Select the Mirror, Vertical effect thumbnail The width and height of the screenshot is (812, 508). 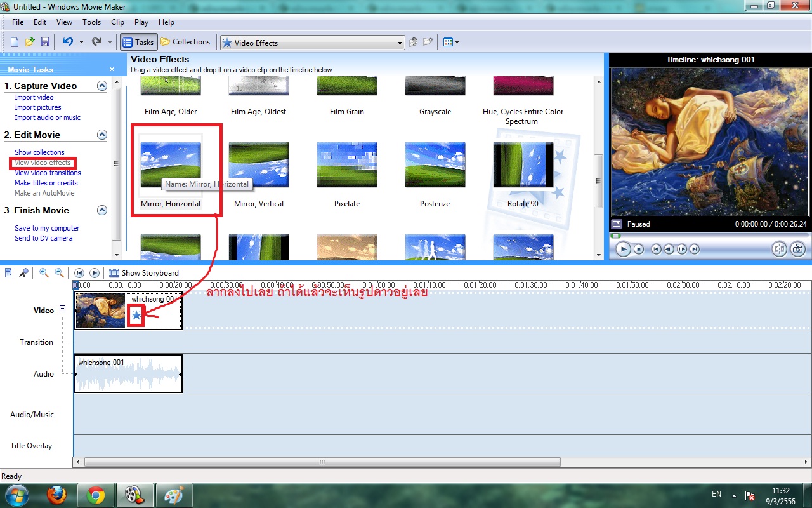(259, 164)
